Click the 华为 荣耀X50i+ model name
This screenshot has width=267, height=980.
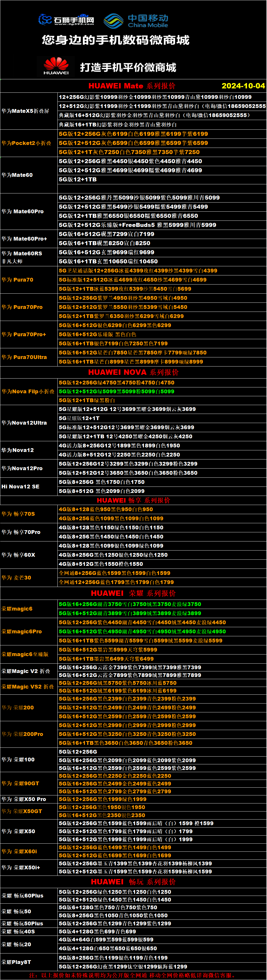[x=21, y=867]
